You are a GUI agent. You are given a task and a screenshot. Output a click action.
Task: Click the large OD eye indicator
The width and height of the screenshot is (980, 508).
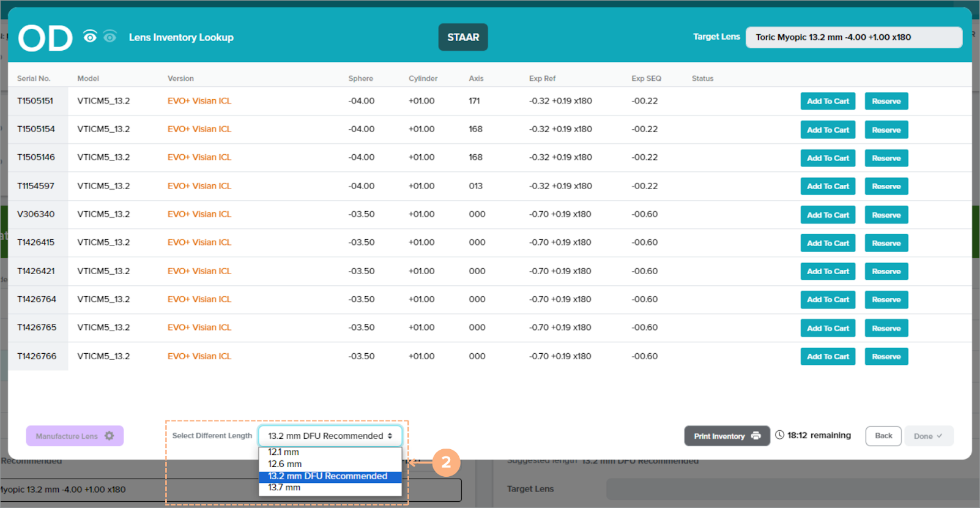[45, 38]
